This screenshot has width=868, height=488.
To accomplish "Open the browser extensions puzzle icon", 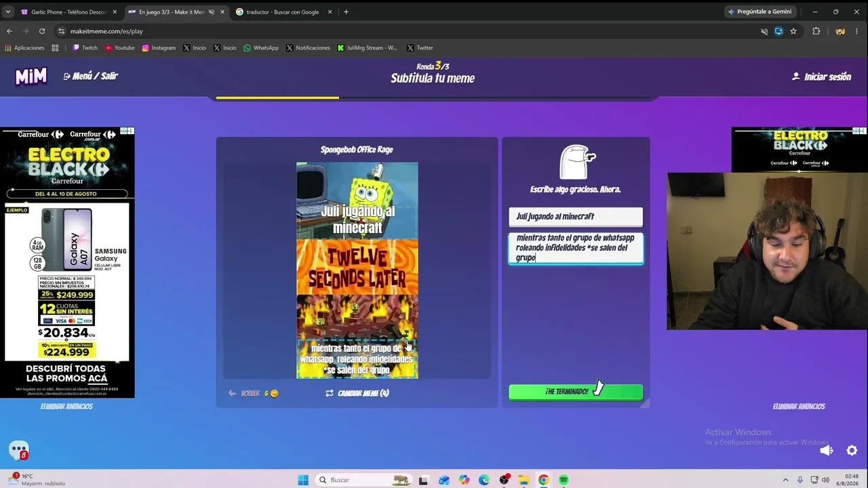I will point(816,31).
